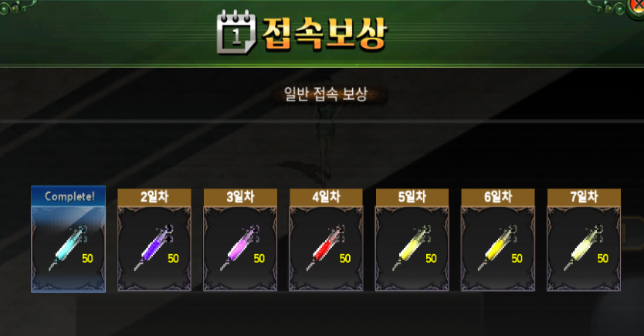This screenshot has height=336, width=644.
Task: Select the cyan syringe in the Complete! card
Action: click(x=68, y=247)
